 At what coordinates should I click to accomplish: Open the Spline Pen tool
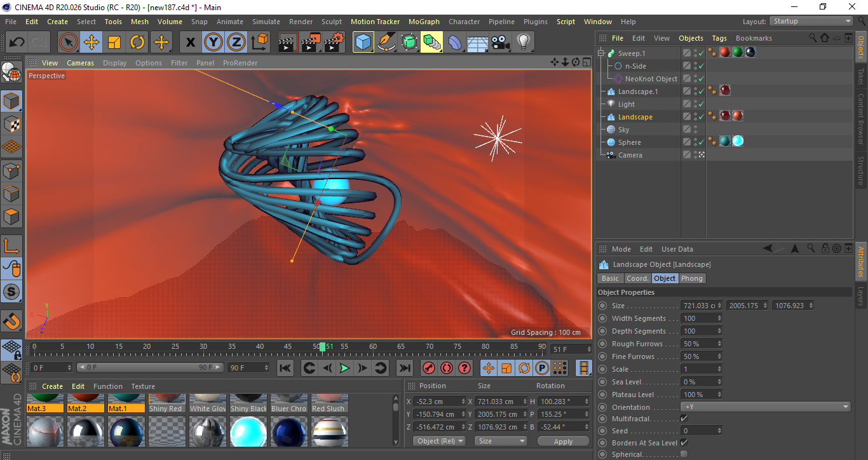click(386, 43)
